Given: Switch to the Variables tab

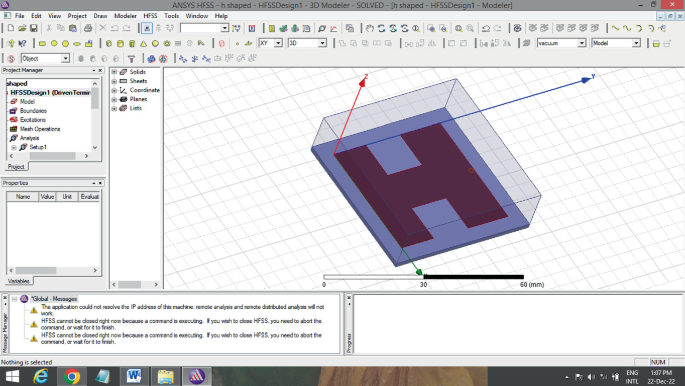Looking at the screenshot, I should point(19,281).
